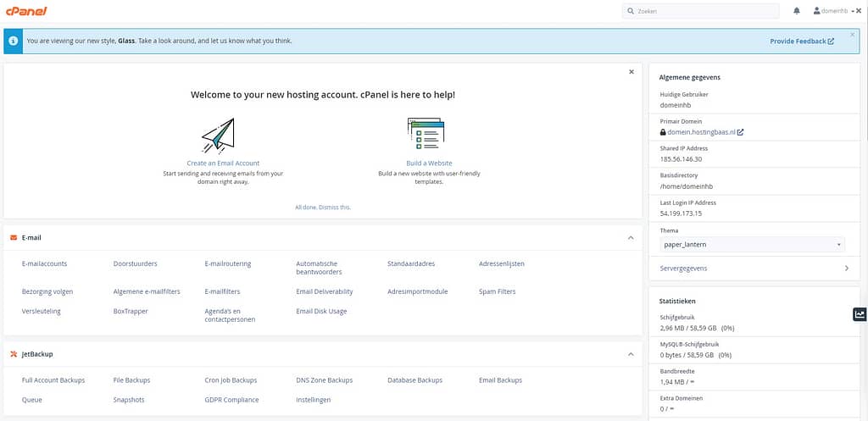Click the IP address 185.56.146.30
868x421 pixels.
(681, 159)
